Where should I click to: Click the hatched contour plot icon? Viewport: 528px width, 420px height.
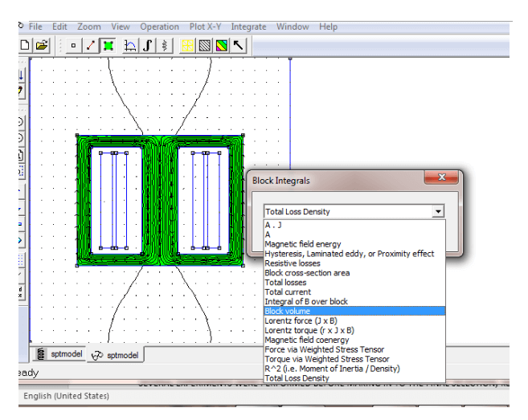(x=205, y=46)
